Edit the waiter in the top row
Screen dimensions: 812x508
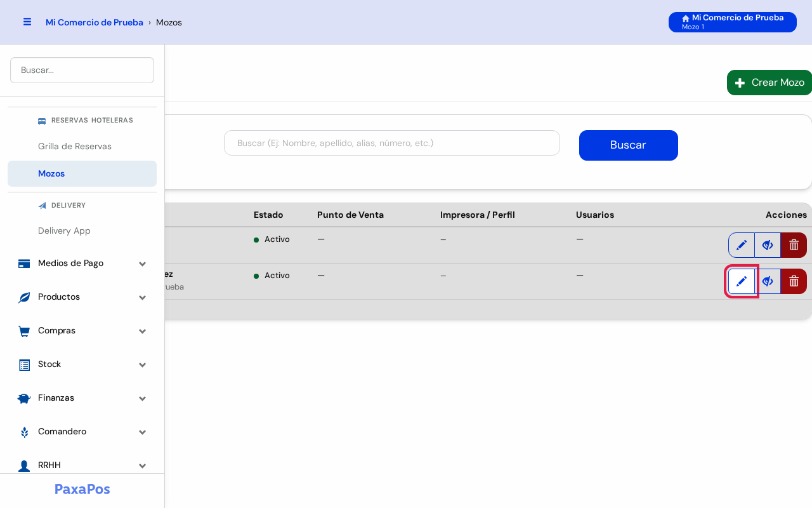742,245
